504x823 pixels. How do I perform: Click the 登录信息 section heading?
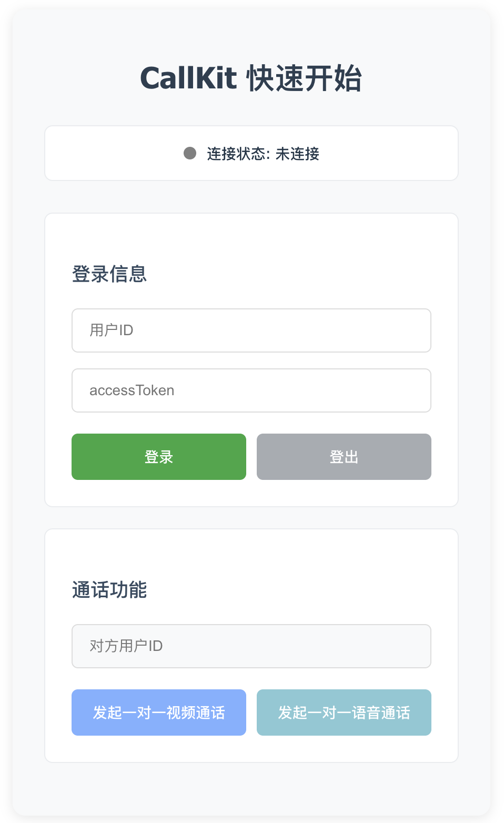109,274
